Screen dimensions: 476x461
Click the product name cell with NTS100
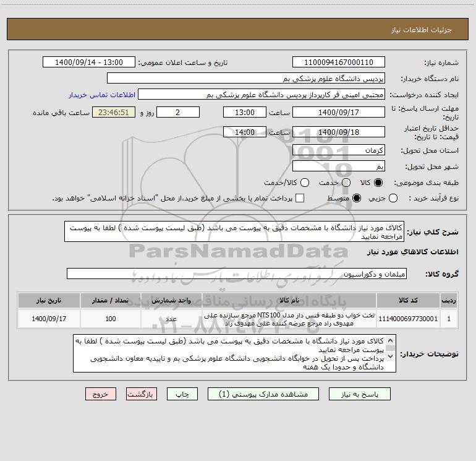point(289,319)
